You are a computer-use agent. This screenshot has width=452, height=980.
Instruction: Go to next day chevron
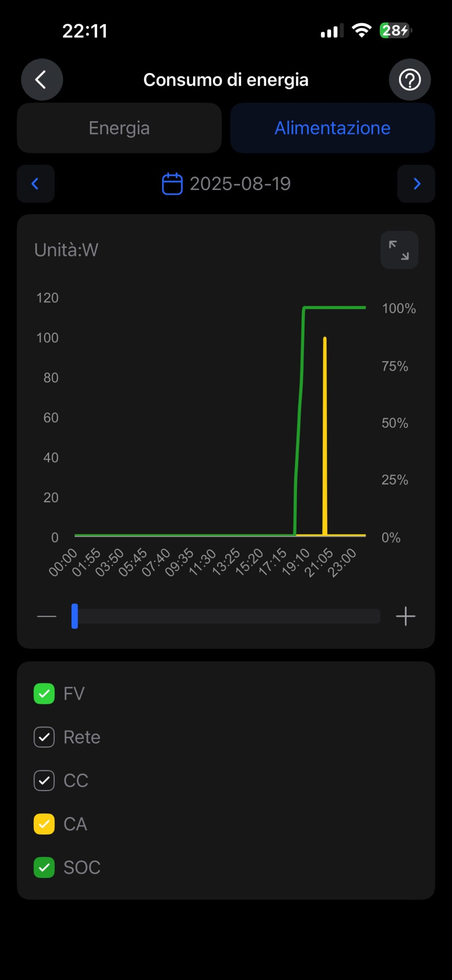pyautogui.click(x=416, y=184)
